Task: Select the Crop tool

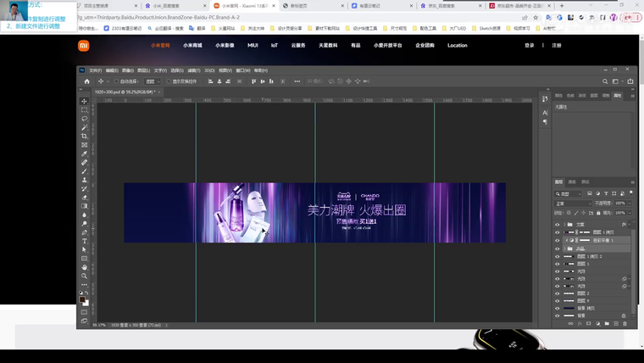Action: tap(85, 136)
